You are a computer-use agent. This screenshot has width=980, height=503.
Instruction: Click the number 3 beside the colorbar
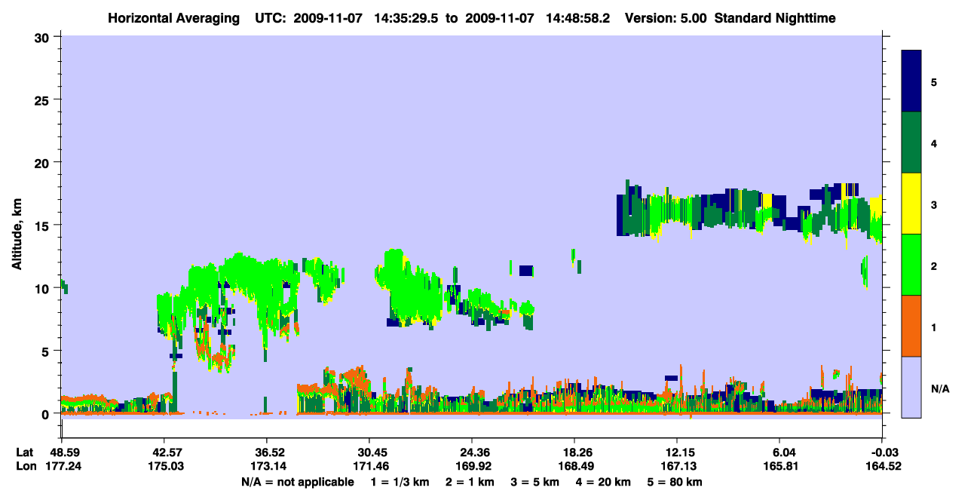(x=934, y=204)
